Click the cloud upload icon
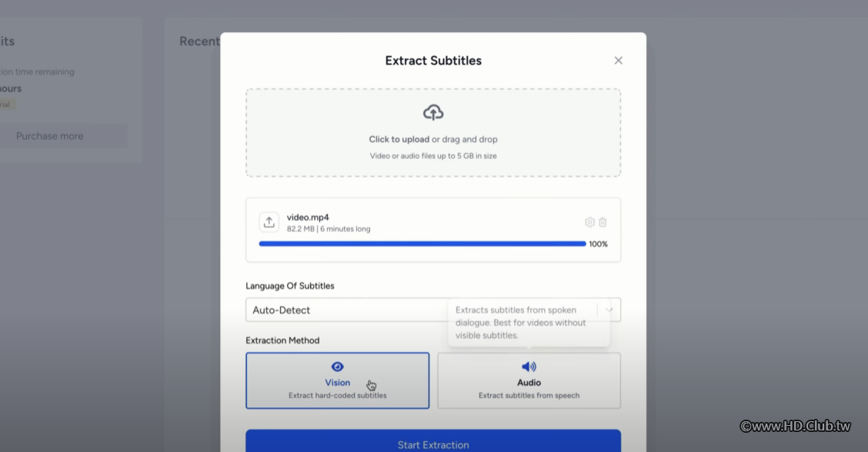The image size is (868, 452). click(433, 113)
